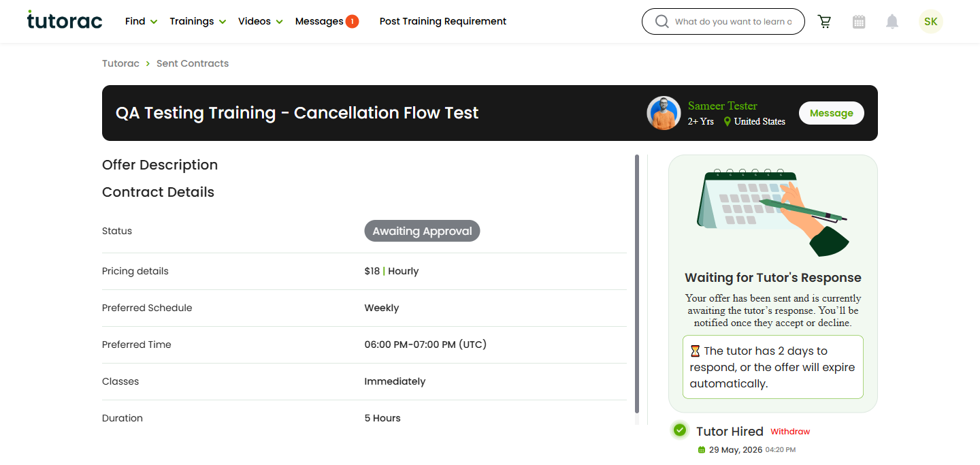Viewport: 980px width, 465px height.
Task: Go to Tutorac breadcrumb link
Action: (x=120, y=63)
